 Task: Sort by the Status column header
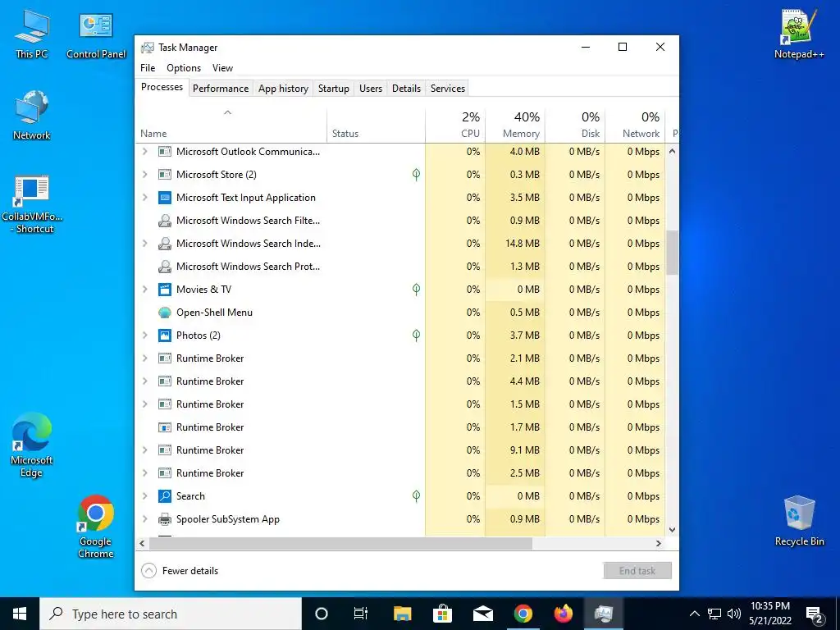(376, 126)
